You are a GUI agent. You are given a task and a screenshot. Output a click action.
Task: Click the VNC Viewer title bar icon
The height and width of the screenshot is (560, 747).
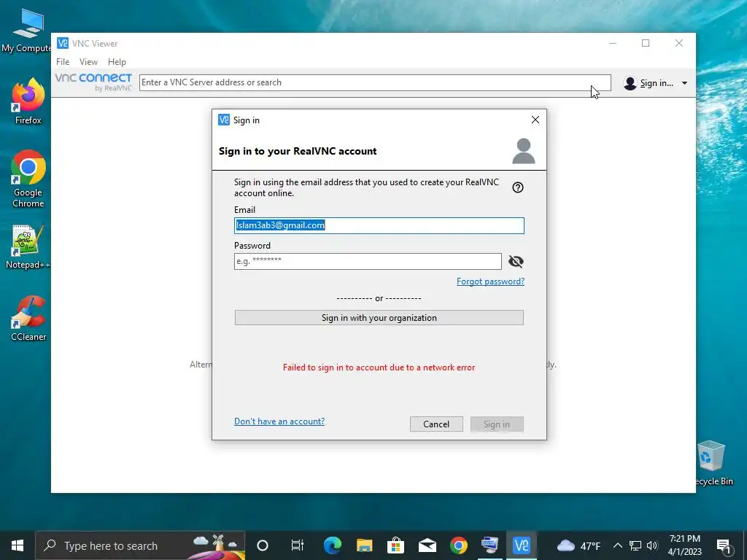63,43
